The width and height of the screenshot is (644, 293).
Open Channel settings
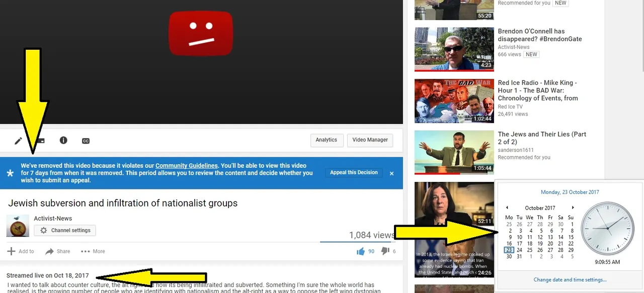tap(65, 231)
